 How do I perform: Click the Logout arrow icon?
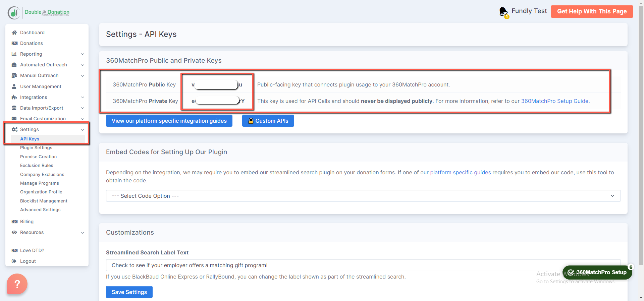(x=14, y=261)
